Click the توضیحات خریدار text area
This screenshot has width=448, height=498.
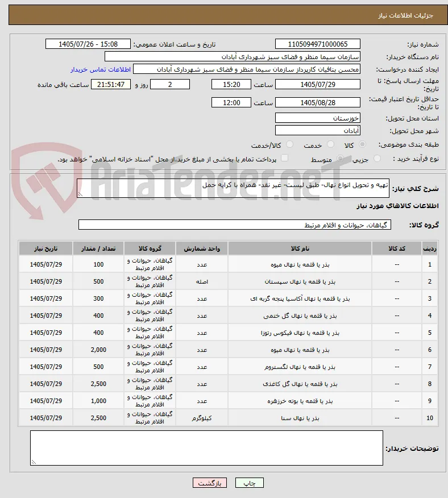coord(206,448)
